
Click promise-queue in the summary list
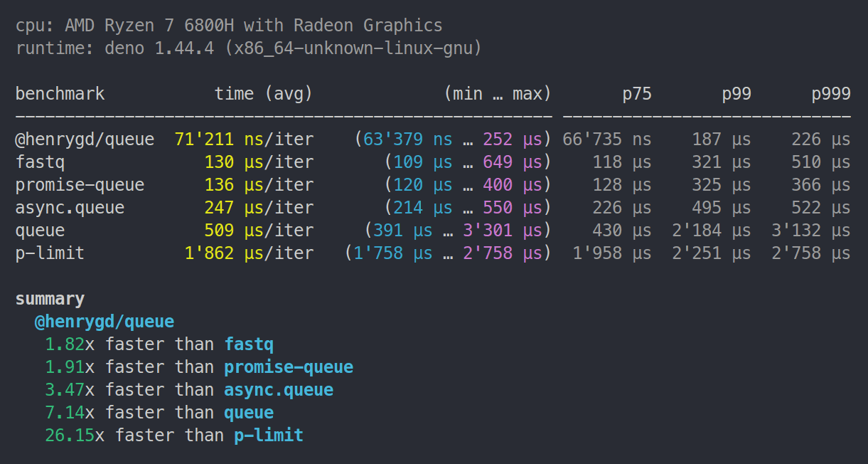click(x=289, y=367)
